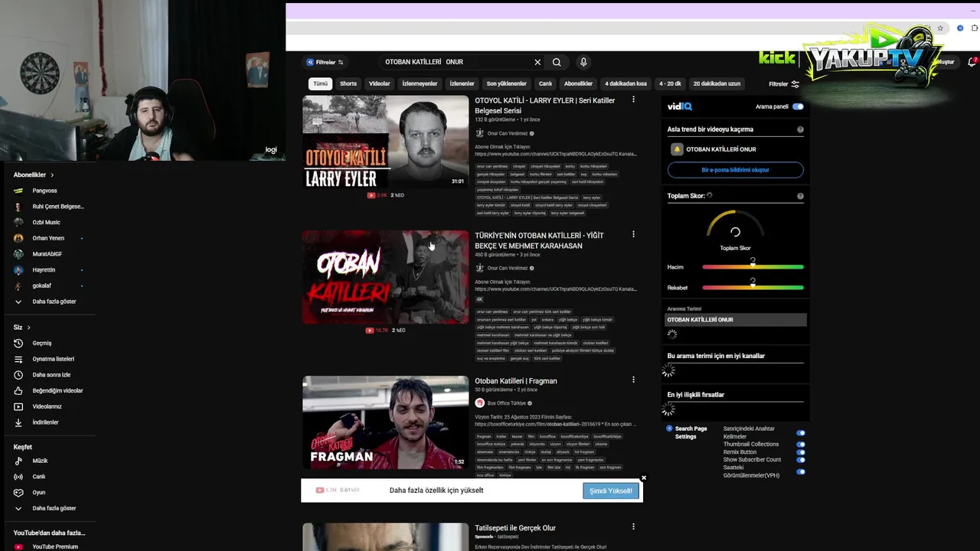Open the Pangvoss subscription channel
980x551 pixels.
point(44,191)
